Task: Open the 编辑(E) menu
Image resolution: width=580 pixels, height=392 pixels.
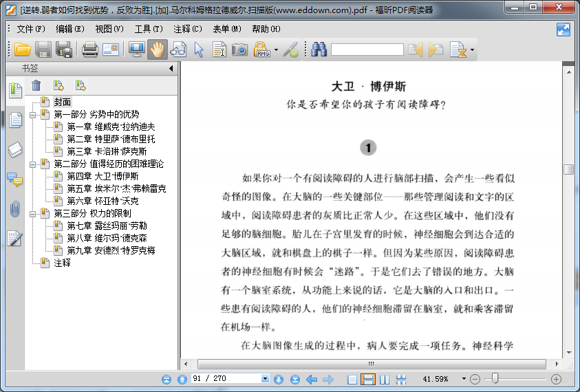Action: pyautogui.click(x=70, y=29)
